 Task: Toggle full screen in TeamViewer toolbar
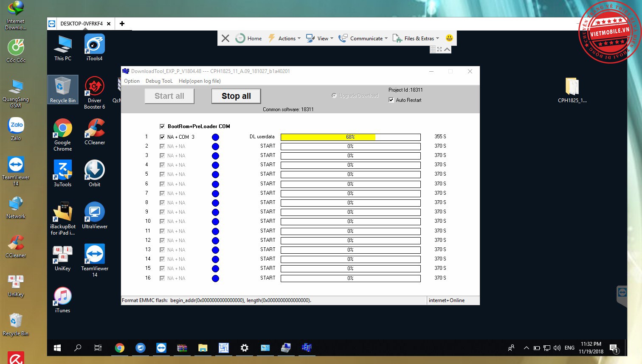(x=439, y=49)
